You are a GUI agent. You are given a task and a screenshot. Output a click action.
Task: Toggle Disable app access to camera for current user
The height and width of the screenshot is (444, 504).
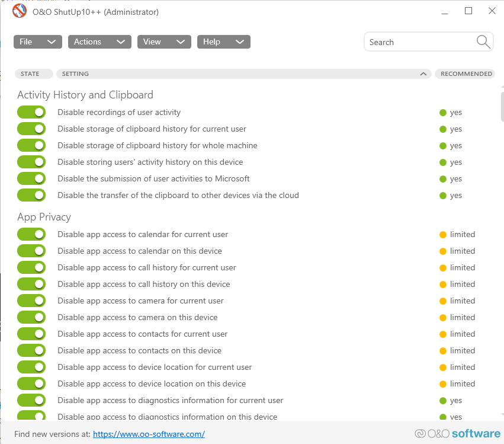[x=31, y=301]
